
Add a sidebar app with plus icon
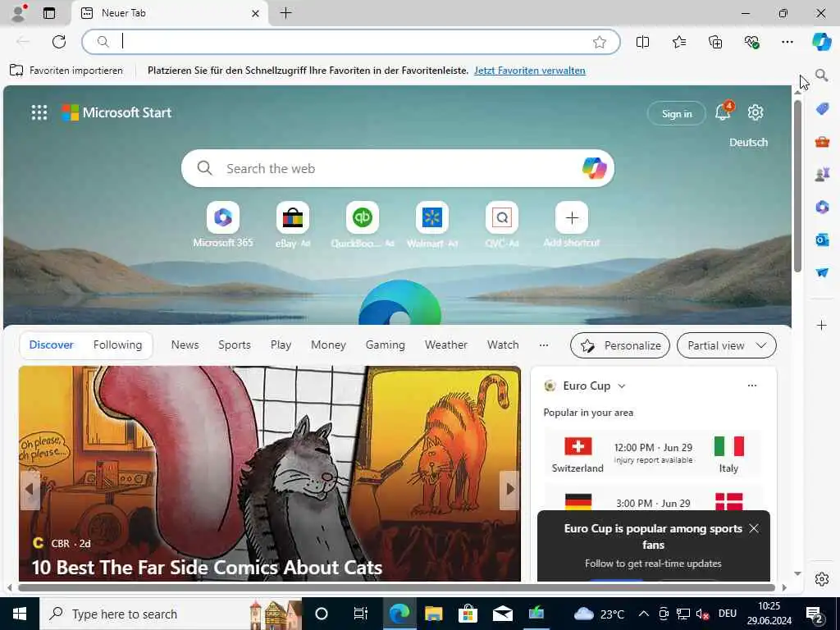(x=822, y=325)
